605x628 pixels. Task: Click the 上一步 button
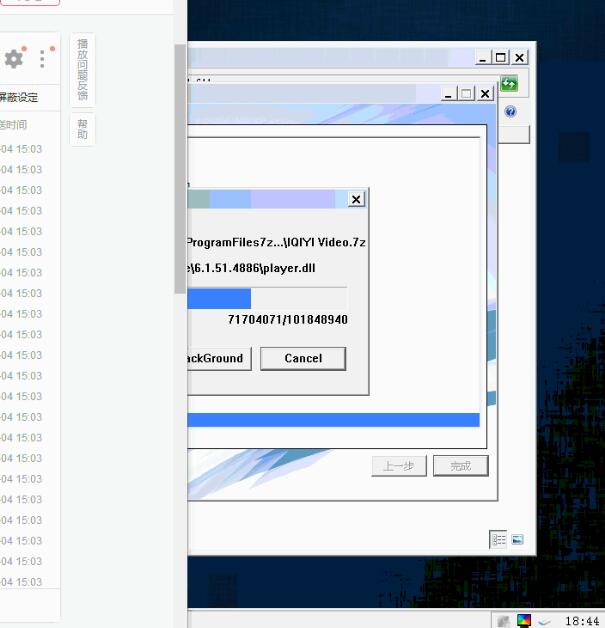tap(399, 466)
